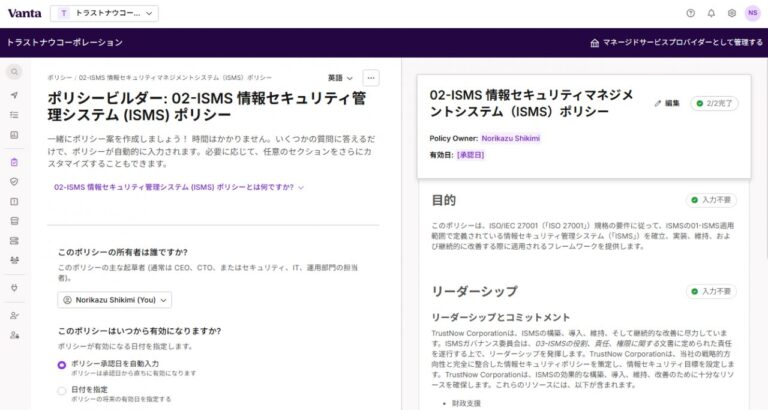This screenshot has width=768, height=410.
Task: Click このポリシーはいつから有効になりますか? question
Action: (140, 331)
